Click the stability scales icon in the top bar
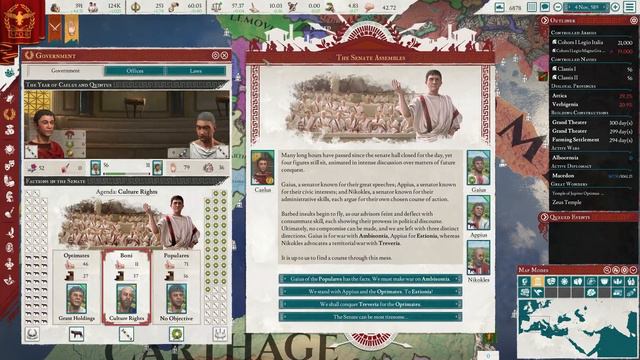This screenshot has width=640, height=360. point(217,7)
